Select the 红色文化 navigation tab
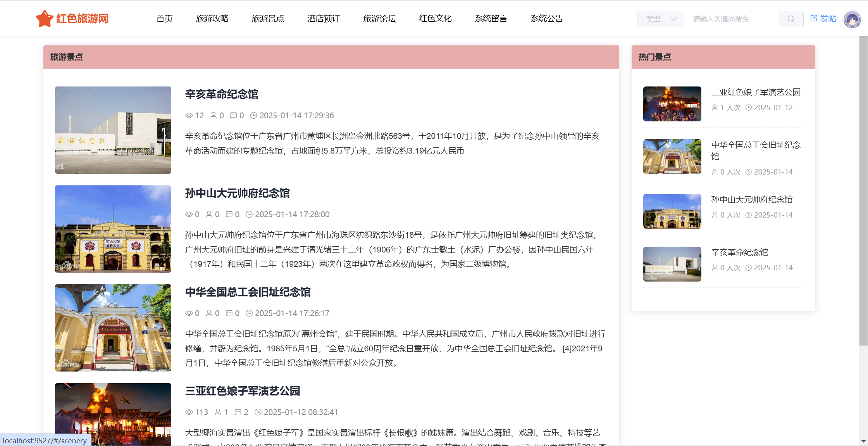Image resolution: width=868 pixels, height=446 pixels. (x=435, y=19)
